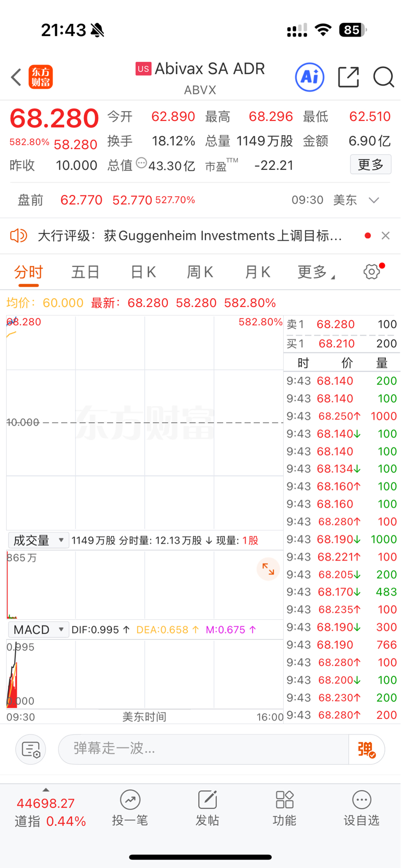Tap the MACD histogram chart

pos(145,675)
